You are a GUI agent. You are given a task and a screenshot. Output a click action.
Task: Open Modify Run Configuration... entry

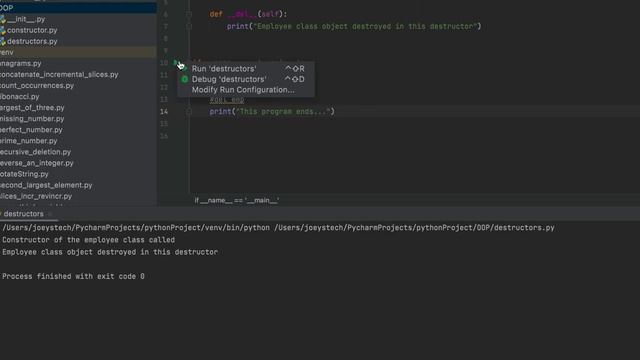(x=246, y=90)
